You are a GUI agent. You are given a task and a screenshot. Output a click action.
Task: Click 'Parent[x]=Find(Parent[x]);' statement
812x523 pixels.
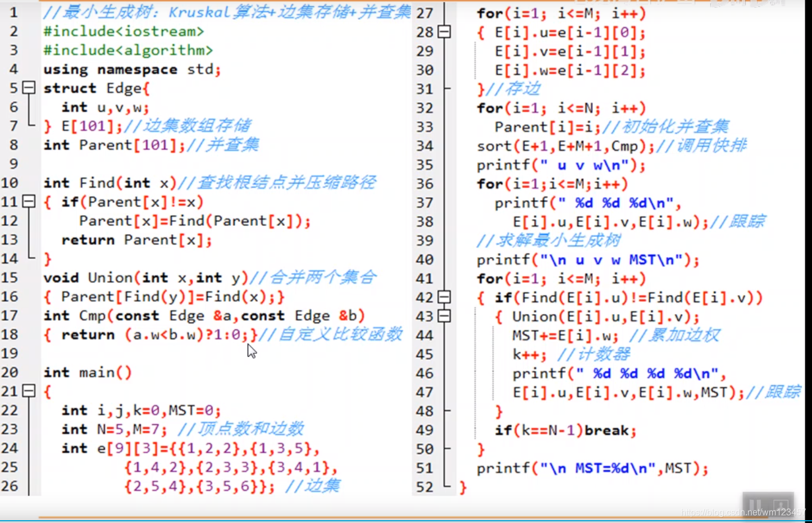(x=195, y=221)
